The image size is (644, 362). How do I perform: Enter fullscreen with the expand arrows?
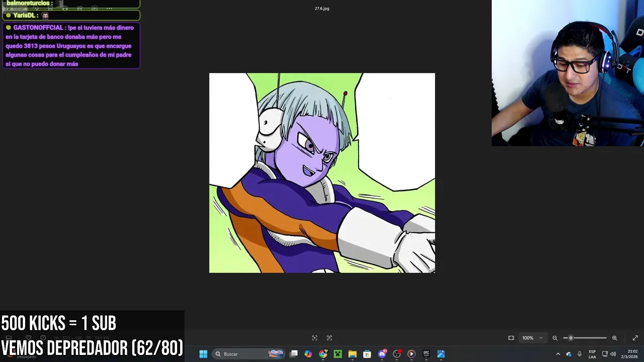tap(635, 338)
